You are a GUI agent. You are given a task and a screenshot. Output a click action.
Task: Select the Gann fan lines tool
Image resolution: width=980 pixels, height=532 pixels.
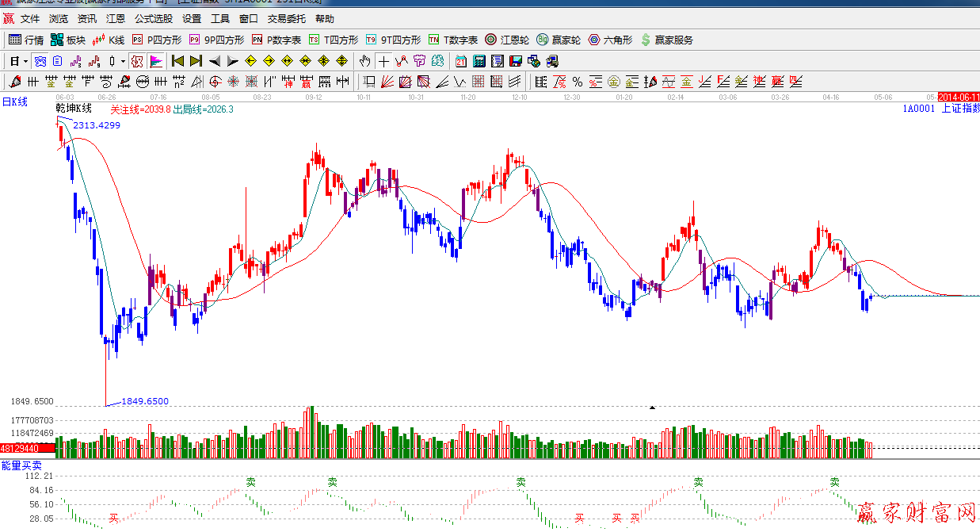pos(387,82)
